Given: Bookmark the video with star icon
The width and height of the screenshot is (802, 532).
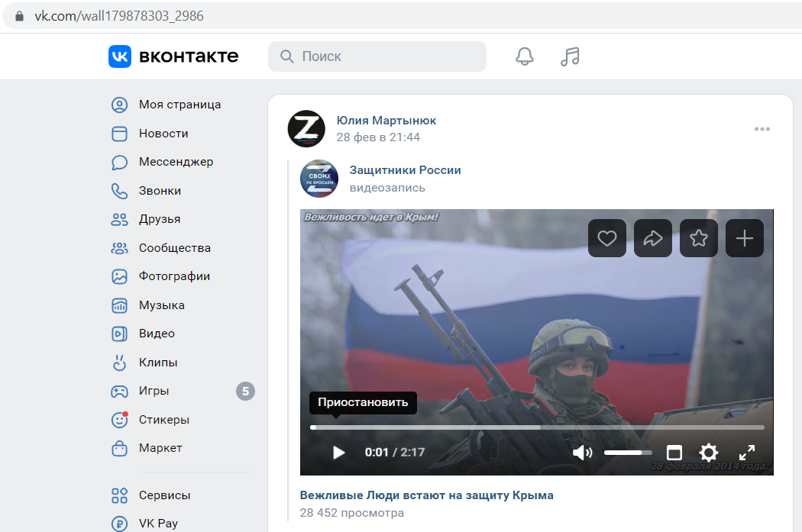Looking at the screenshot, I should point(699,238).
